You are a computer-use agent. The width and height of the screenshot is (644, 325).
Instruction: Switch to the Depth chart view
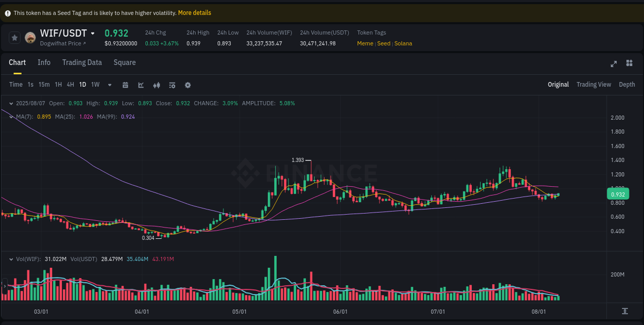[x=627, y=84]
